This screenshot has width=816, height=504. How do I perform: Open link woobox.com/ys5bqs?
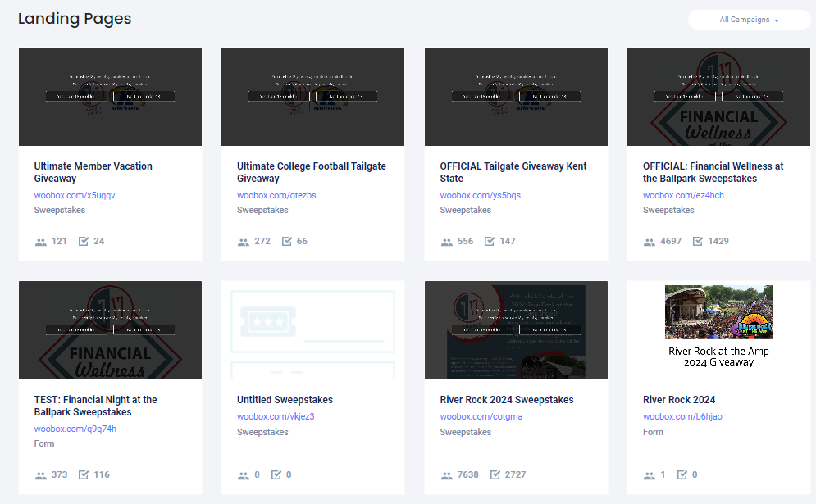tap(481, 196)
